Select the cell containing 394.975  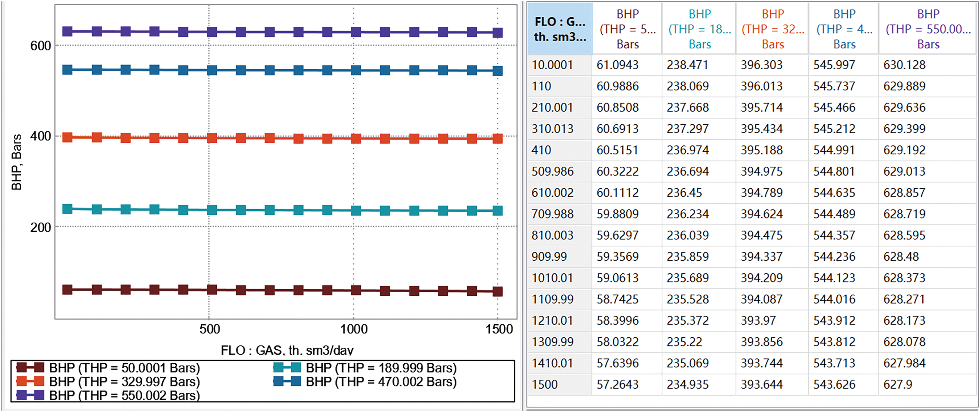761,172
